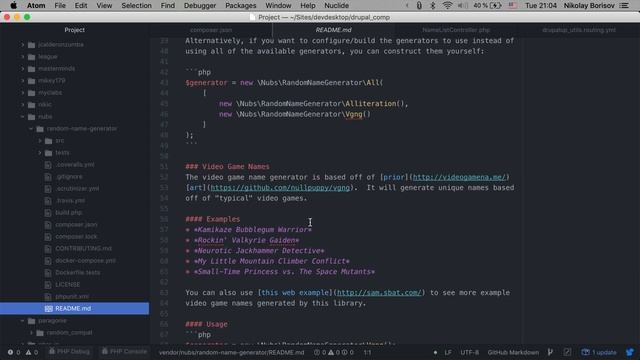Collapse the nubs folder

pyautogui.click(x=23, y=117)
